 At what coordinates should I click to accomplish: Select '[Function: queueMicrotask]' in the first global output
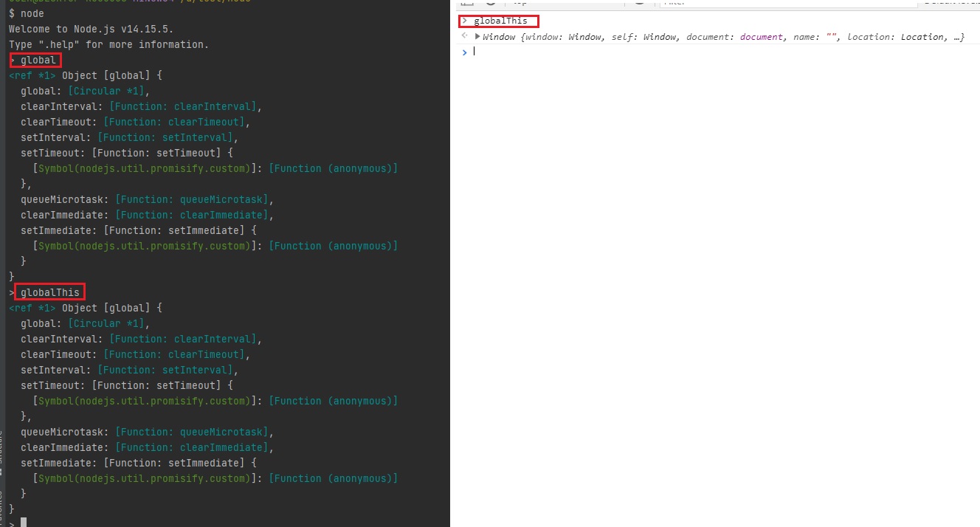193,199
